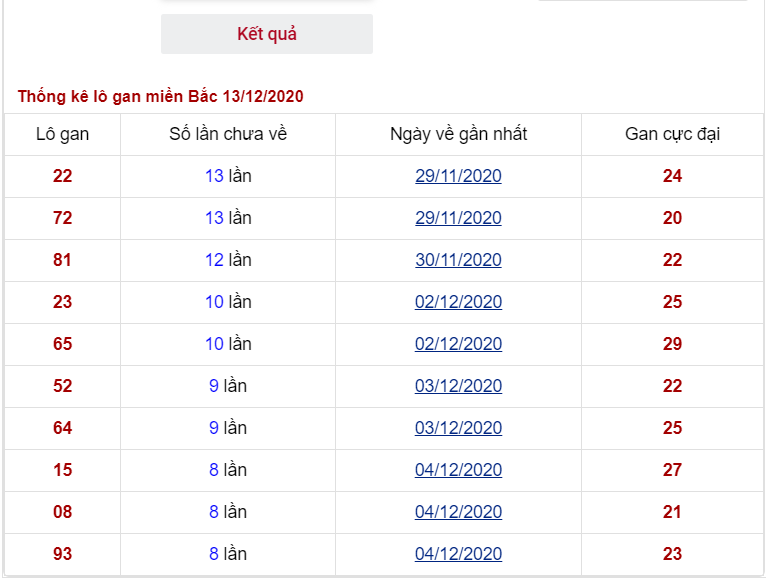Click the Lô gan column header
The width and height of the screenshot is (766, 579).
click(x=63, y=134)
